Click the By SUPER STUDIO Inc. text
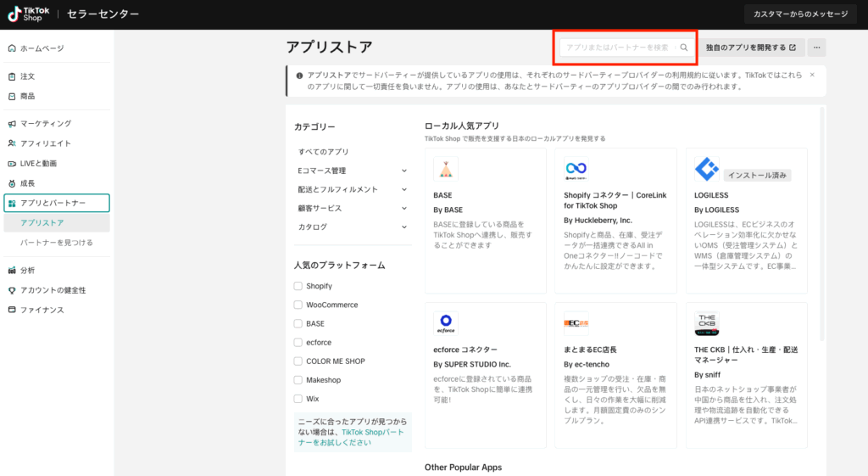868x476 pixels. pos(471,364)
